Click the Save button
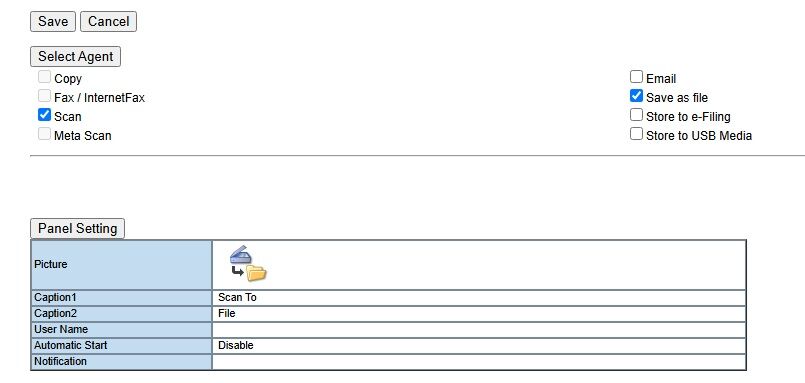The image size is (805, 383). click(53, 22)
